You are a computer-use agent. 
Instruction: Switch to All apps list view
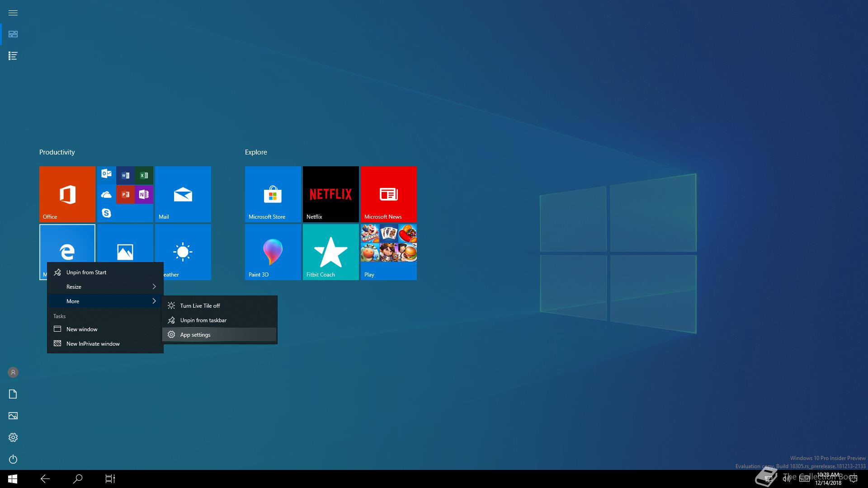(x=13, y=56)
